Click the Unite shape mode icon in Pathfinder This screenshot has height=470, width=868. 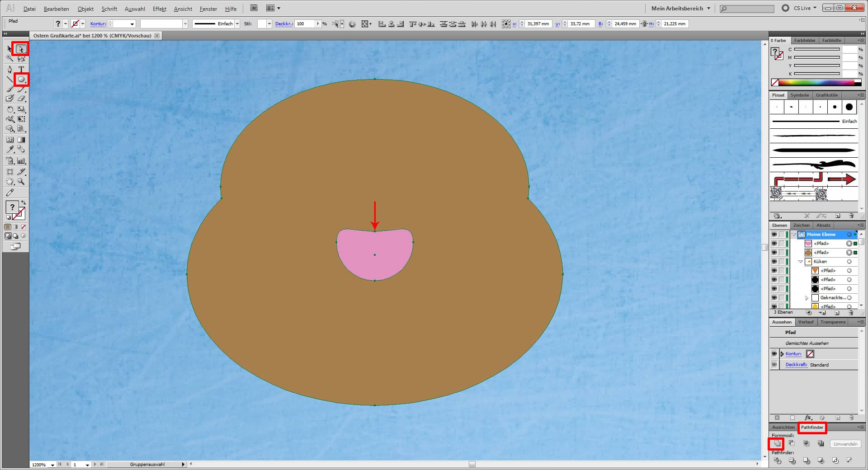[777, 444]
